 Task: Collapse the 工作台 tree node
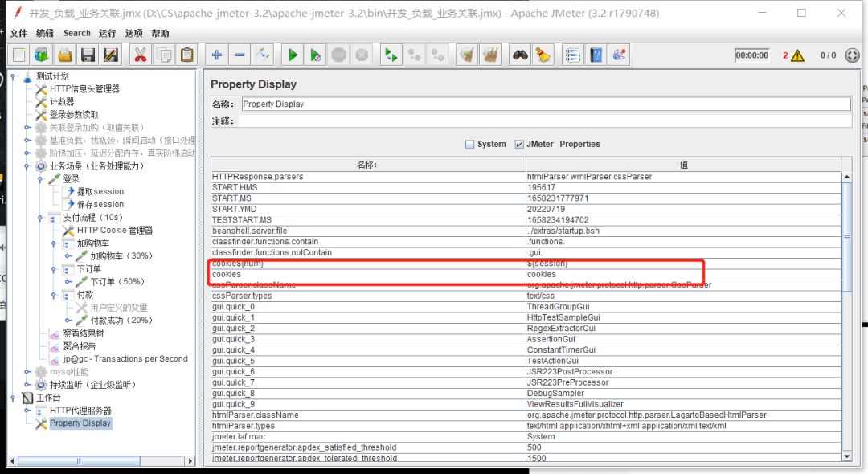click(x=14, y=398)
